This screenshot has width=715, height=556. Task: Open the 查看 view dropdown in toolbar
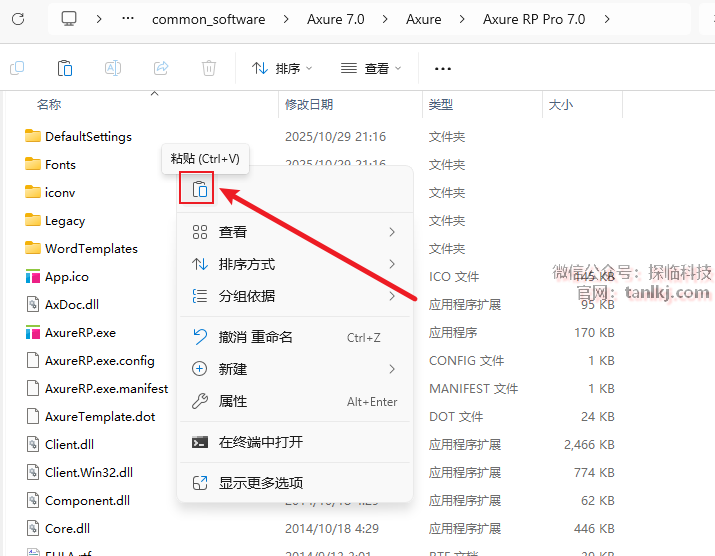pos(371,68)
